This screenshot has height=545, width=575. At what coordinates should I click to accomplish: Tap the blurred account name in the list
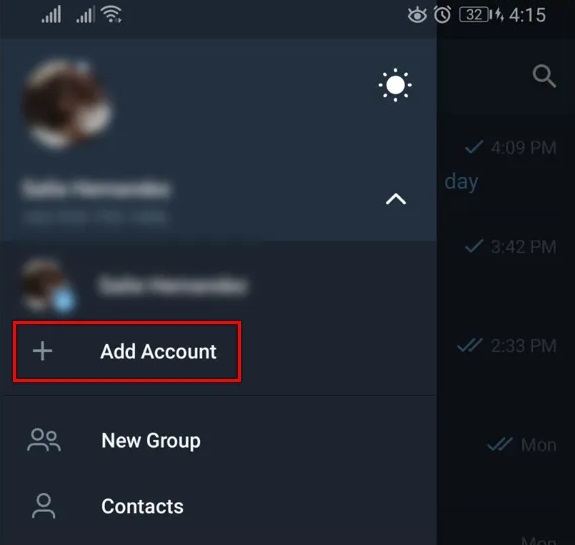(173, 285)
